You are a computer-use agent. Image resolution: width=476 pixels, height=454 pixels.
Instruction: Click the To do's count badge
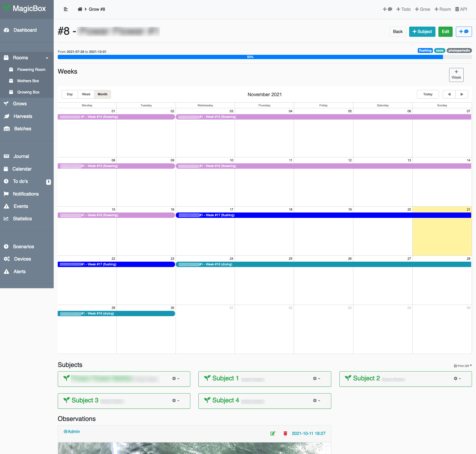49,182
